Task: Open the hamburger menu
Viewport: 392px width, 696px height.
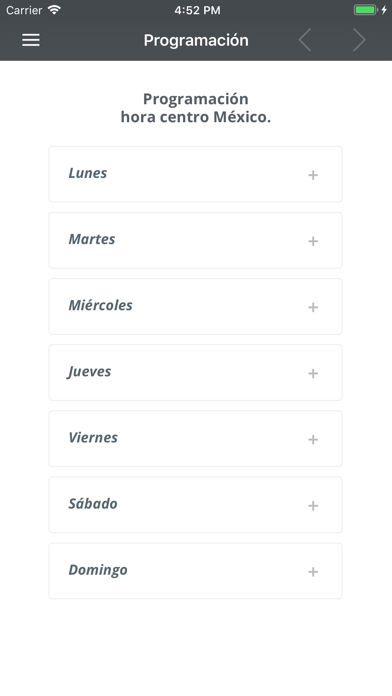Action: [x=31, y=40]
